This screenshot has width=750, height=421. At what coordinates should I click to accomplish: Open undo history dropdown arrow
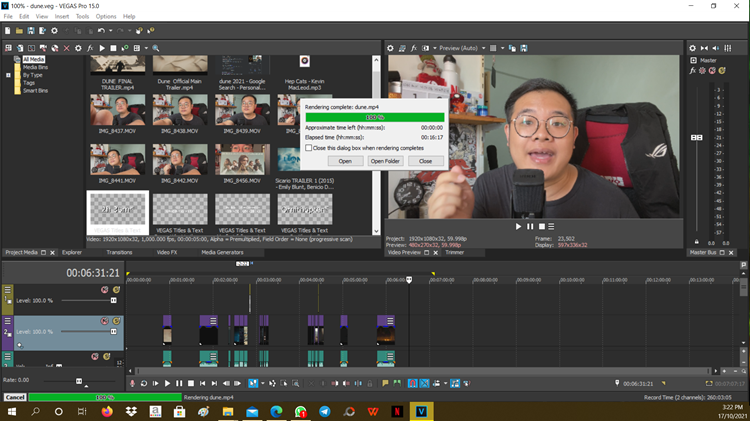tap(110, 31)
